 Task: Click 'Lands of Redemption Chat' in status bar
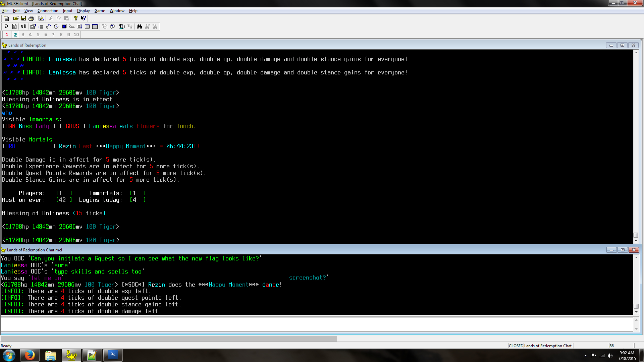coord(548,346)
